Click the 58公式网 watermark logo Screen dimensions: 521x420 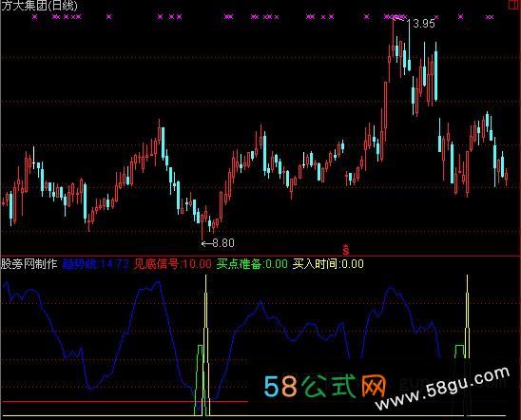coord(324,386)
